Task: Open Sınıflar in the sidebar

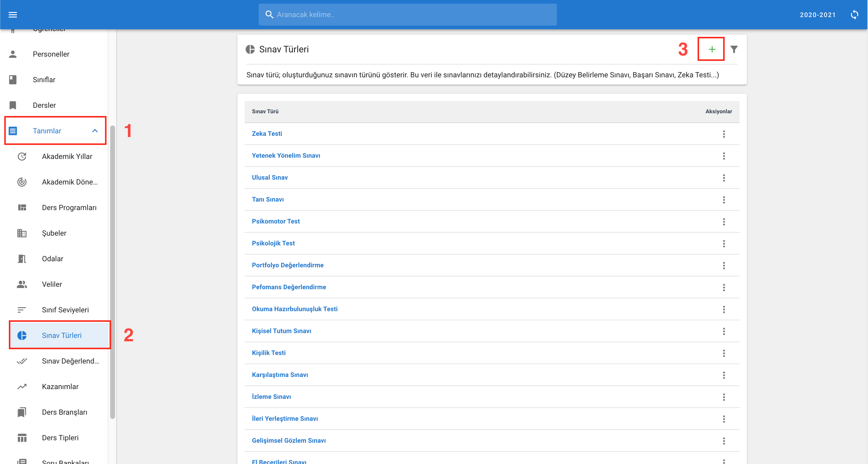Action: pos(44,79)
